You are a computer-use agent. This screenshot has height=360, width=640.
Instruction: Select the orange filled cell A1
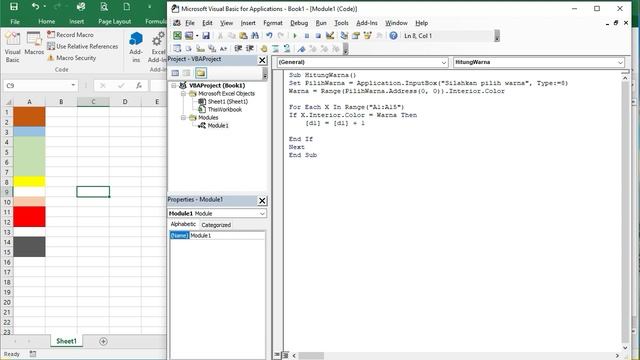point(29,112)
